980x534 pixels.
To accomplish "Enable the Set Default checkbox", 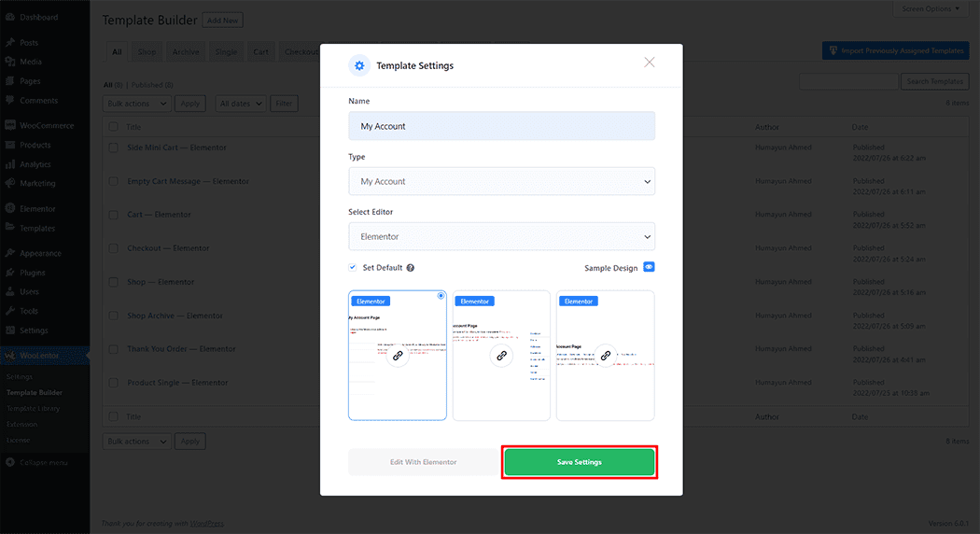I will point(353,268).
